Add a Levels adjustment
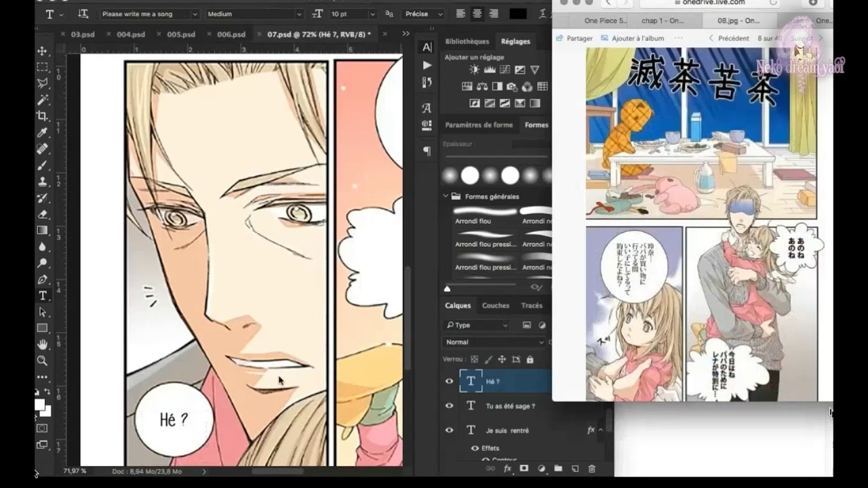Screen dimensions: 868x488 click(x=490, y=70)
